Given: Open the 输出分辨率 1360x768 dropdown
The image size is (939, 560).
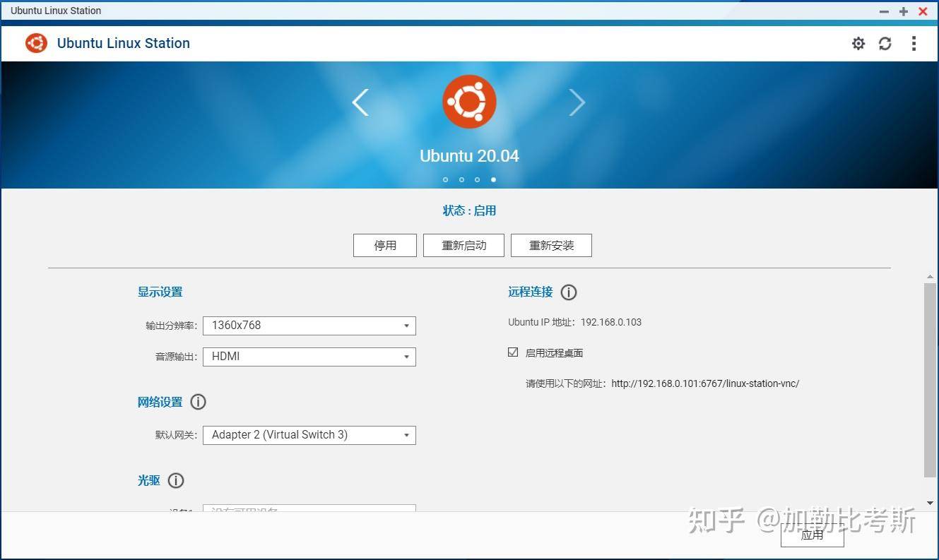Looking at the screenshot, I should pyautogui.click(x=309, y=326).
